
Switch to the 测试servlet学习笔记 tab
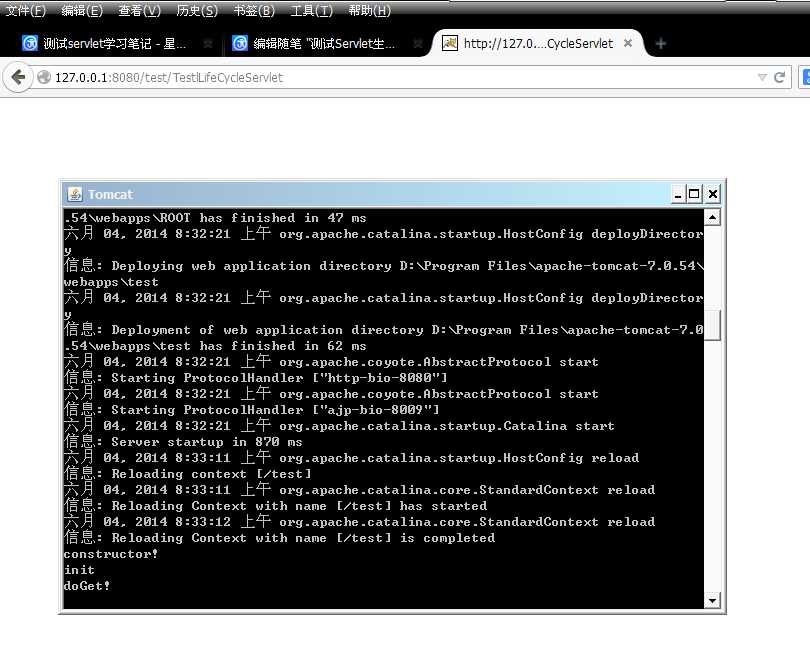(x=114, y=43)
